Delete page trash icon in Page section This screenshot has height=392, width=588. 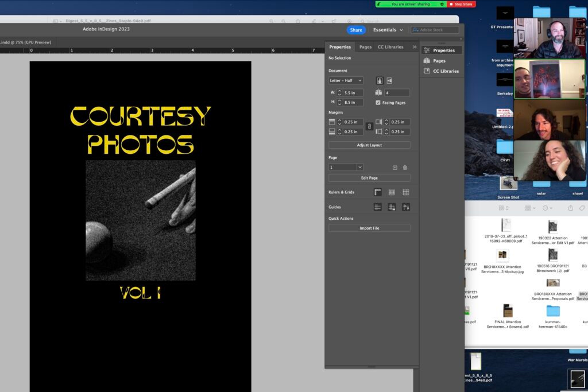click(405, 168)
